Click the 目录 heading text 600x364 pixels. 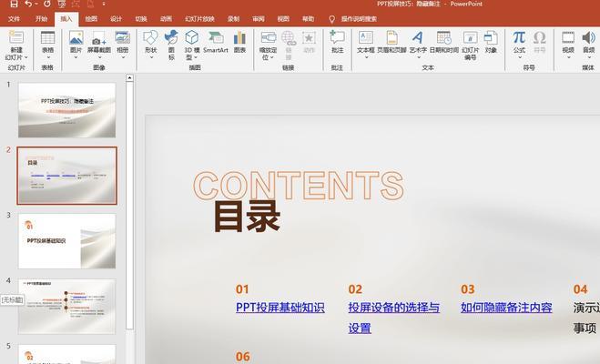point(247,217)
